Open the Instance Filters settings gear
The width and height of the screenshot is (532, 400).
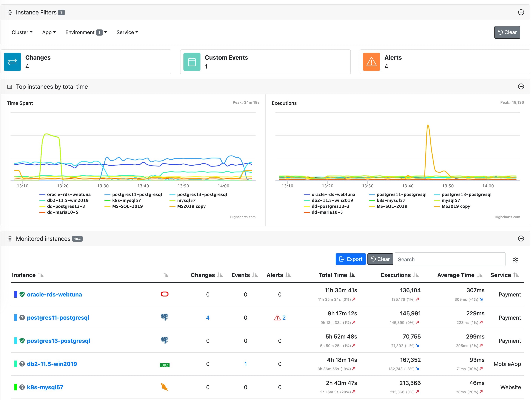coord(10,12)
